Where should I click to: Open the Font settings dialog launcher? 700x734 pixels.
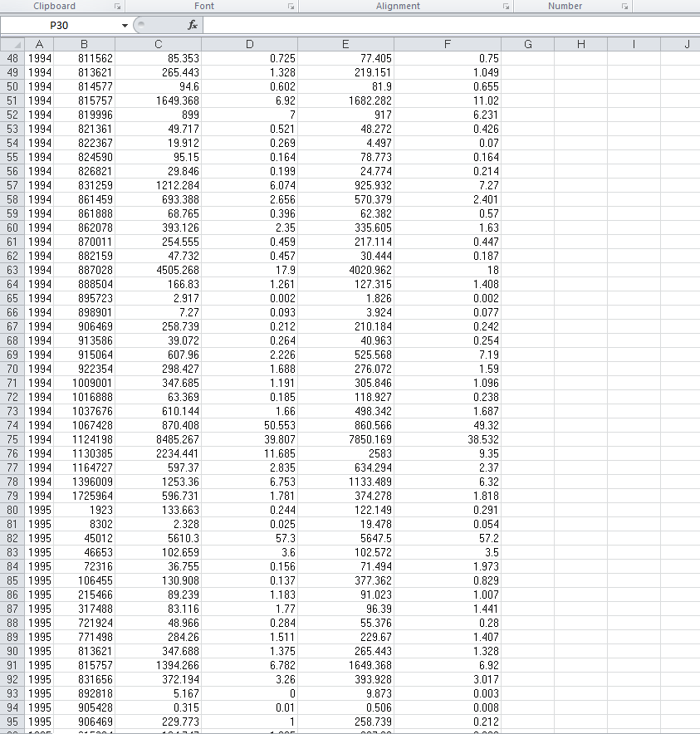click(x=291, y=6)
